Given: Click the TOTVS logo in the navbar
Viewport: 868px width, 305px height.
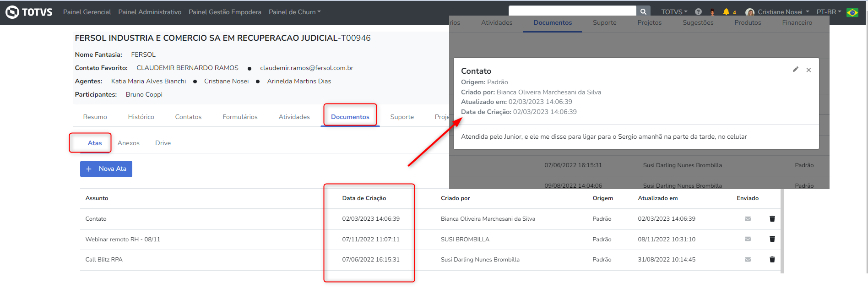Looking at the screenshot, I should 29,12.
